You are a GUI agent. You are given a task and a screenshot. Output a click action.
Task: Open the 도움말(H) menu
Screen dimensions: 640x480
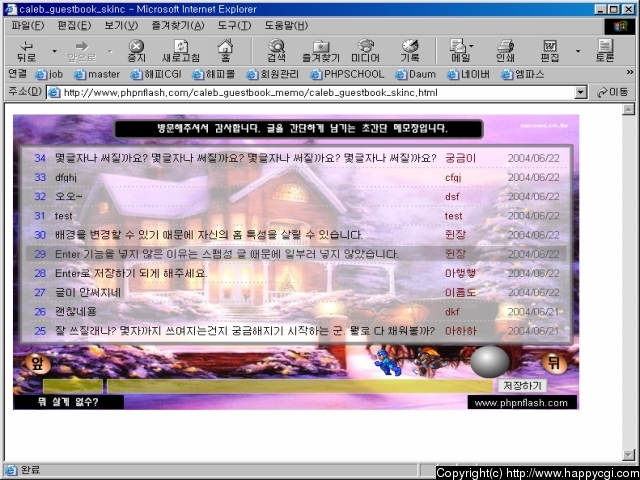pos(286,26)
